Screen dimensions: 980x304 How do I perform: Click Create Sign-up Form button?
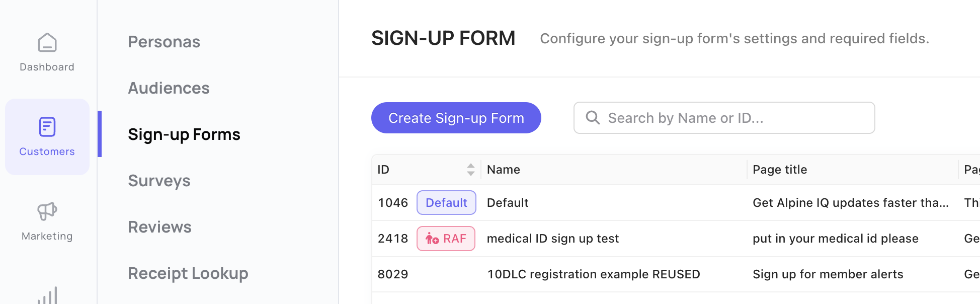(x=456, y=118)
